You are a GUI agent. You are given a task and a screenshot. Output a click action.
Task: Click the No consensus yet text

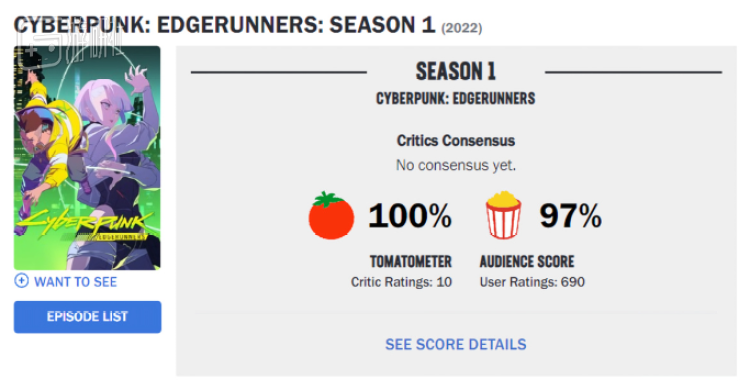(x=456, y=166)
